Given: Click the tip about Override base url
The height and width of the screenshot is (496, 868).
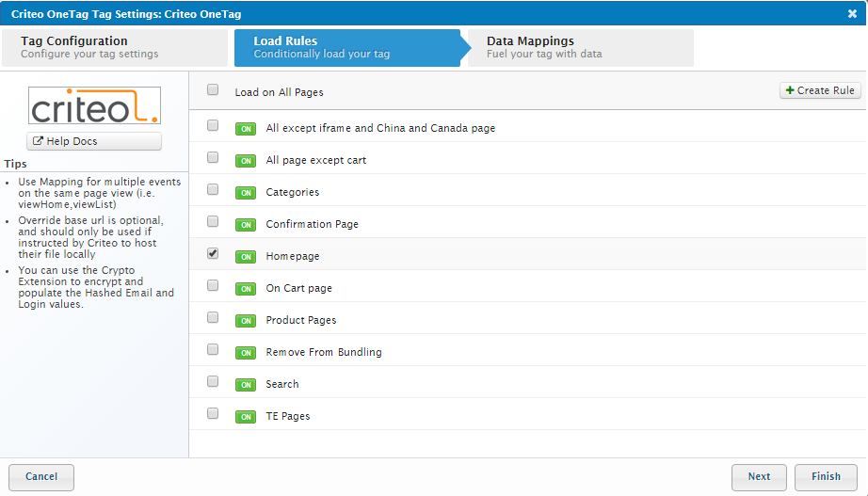Looking at the screenshot, I should 91,237.
